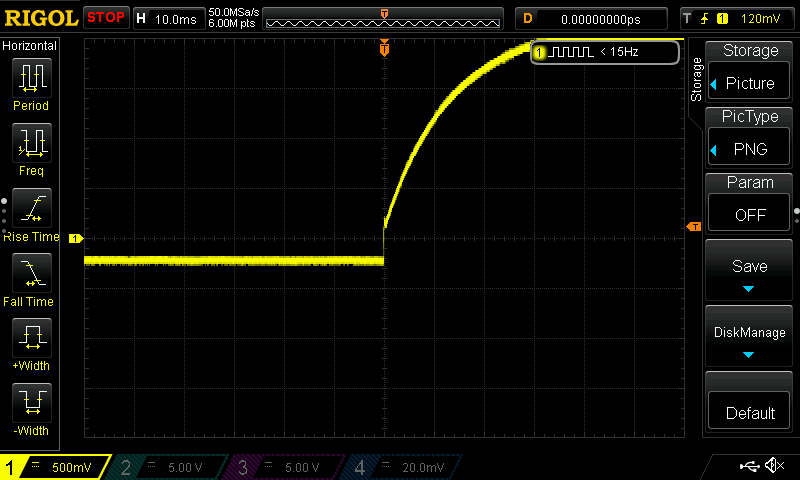
Task: Click the waveform memory overview bar
Action: (383, 19)
